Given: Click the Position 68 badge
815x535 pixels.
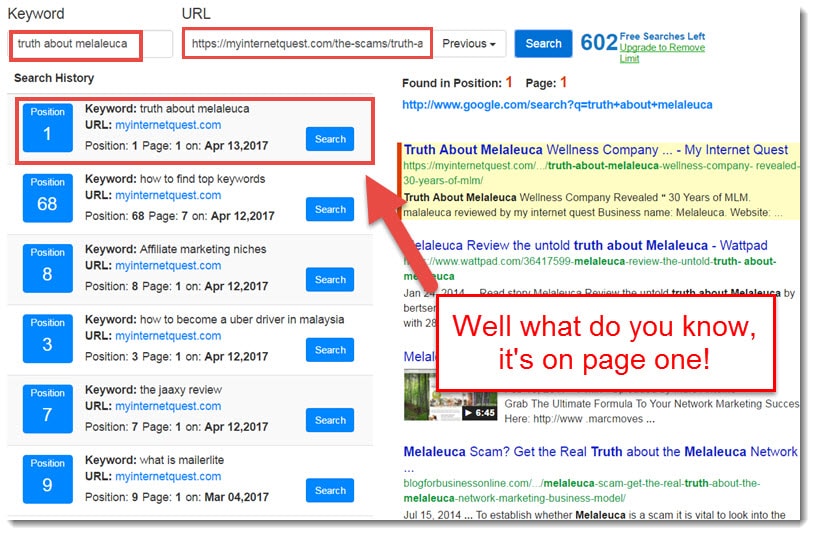Looking at the screenshot, I should tap(48, 199).
